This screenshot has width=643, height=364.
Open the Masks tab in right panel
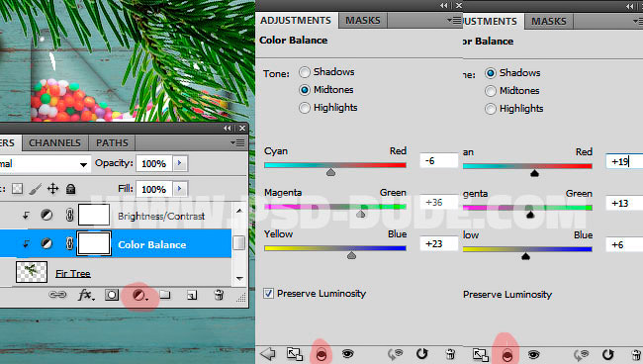coord(549,21)
